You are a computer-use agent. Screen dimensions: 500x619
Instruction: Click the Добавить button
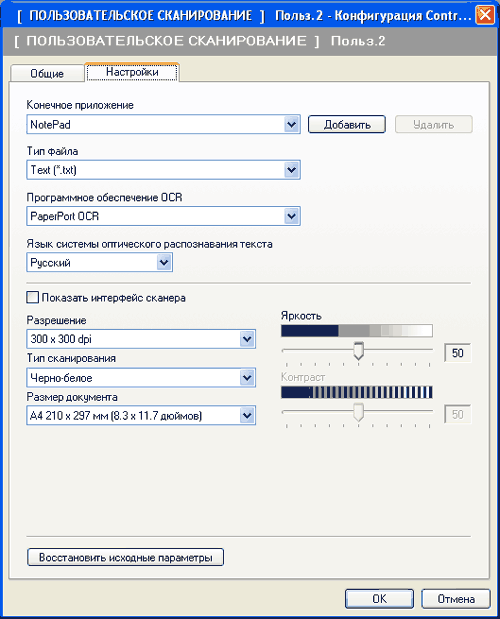346,125
